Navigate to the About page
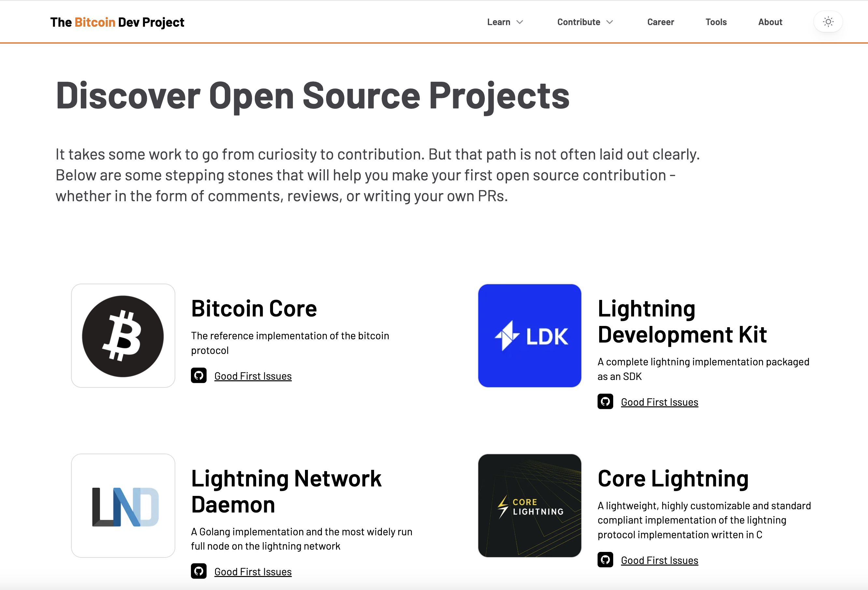Screen dimensions: 868x590 point(770,22)
